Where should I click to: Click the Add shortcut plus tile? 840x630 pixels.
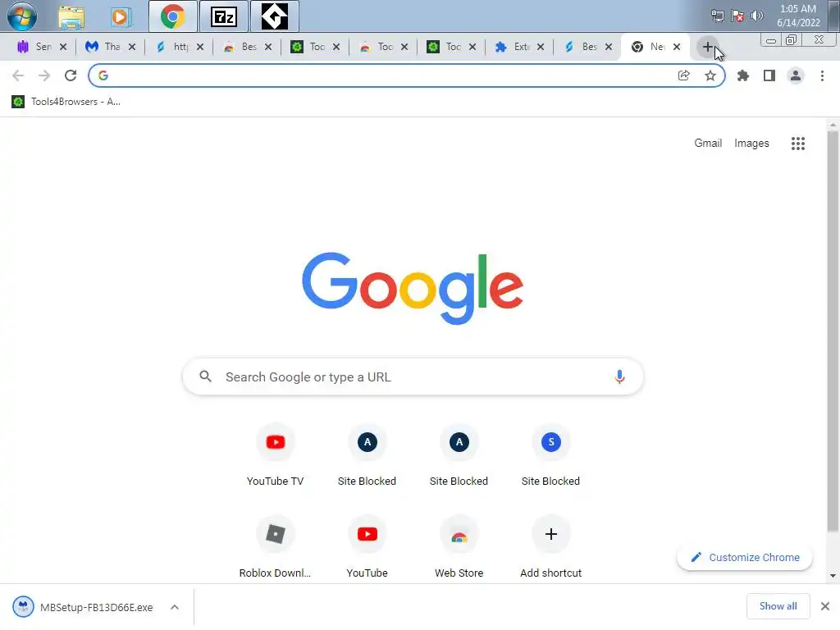[550, 547]
